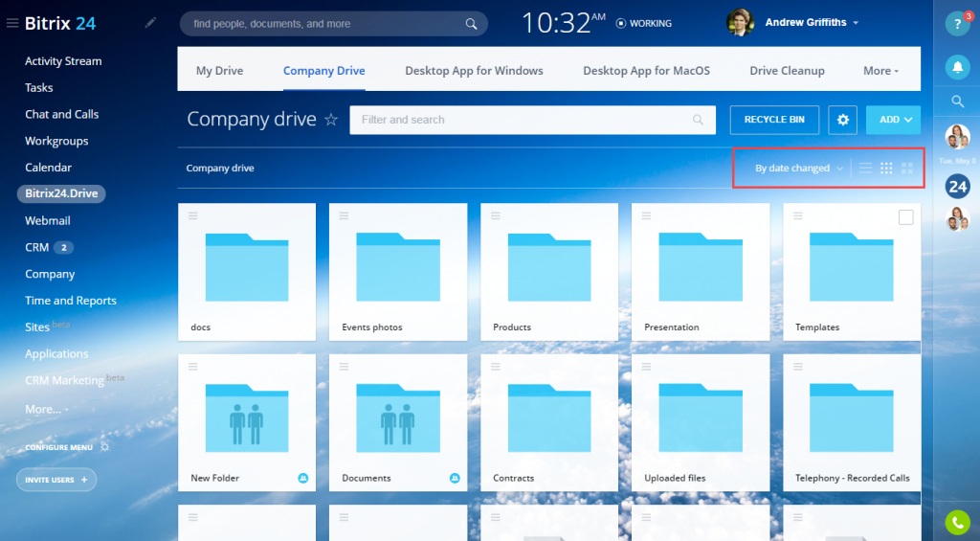Click the RECYCLE BIN button
This screenshot has width=980, height=541.
774,120
